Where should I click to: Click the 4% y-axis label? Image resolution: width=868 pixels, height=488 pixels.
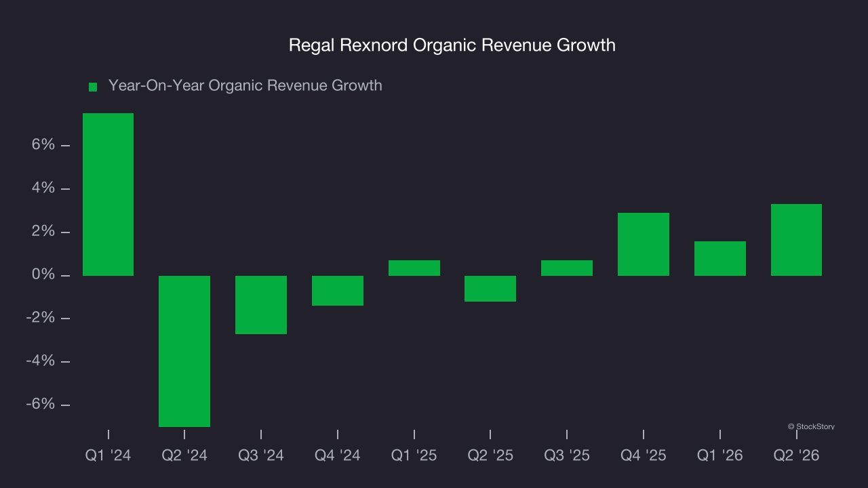[42, 188]
